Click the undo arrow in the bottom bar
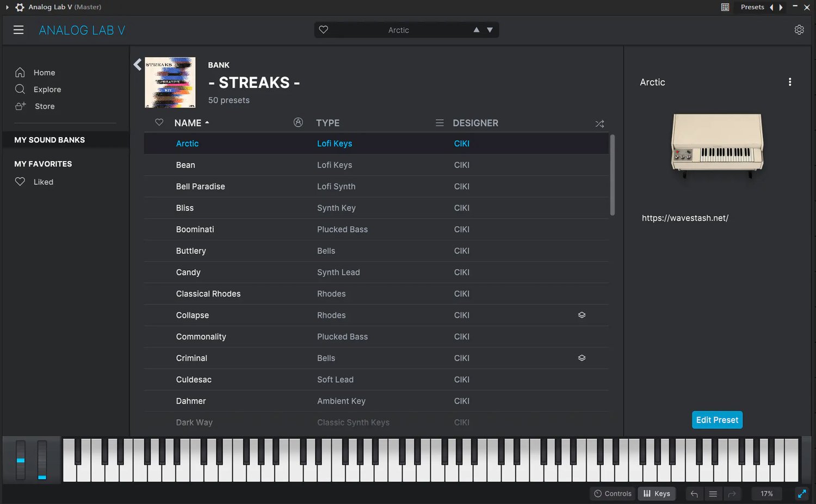 point(694,494)
